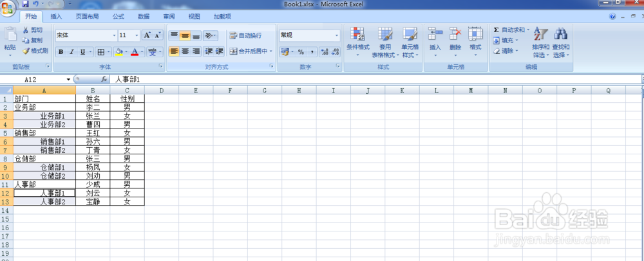Click the formula bar input field
The width and height of the screenshot is (644, 261).
tap(376, 79)
